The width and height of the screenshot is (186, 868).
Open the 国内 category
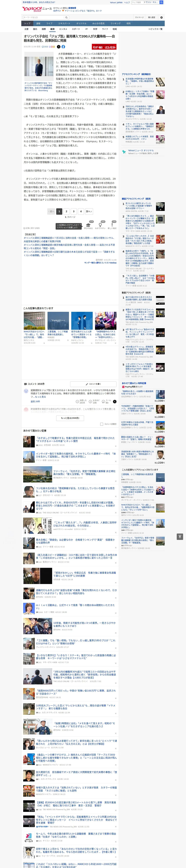[x=35, y=29]
